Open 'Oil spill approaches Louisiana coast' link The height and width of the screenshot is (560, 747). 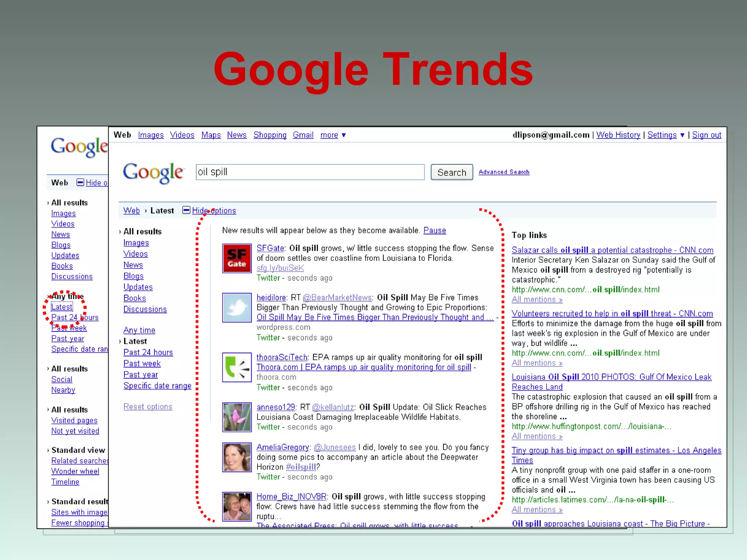click(x=611, y=524)
